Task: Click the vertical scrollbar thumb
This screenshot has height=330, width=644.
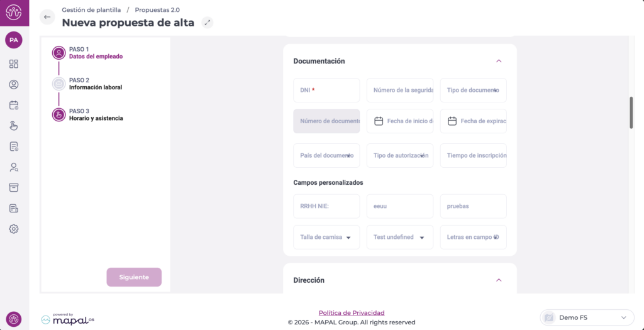Action: 631,113
